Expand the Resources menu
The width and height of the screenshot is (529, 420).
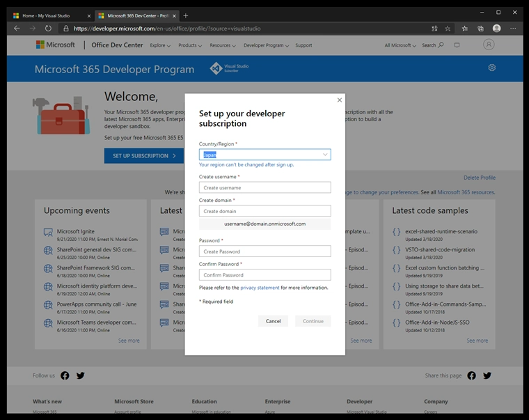point(223,45)
